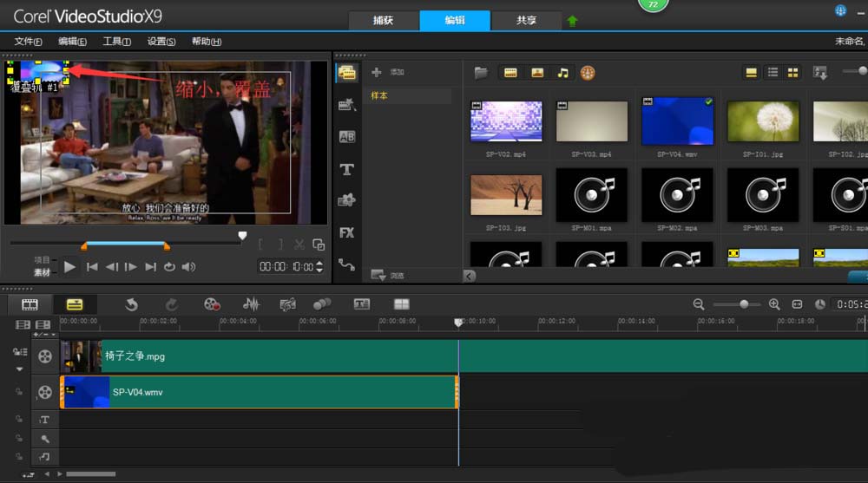Switch to the 捕获 (Capture) tab
This screenshot has width=868, height=483.
click(383, 20)
